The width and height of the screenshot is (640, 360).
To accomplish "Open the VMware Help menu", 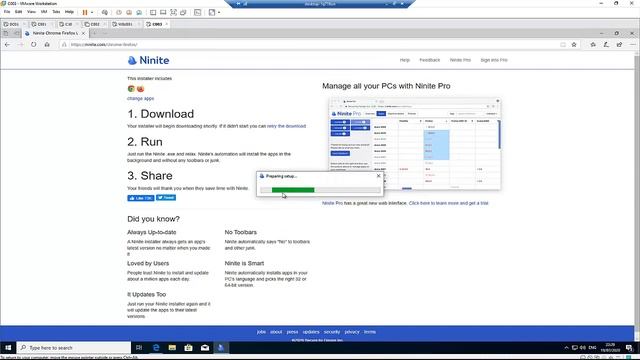I will click(69, 12).
